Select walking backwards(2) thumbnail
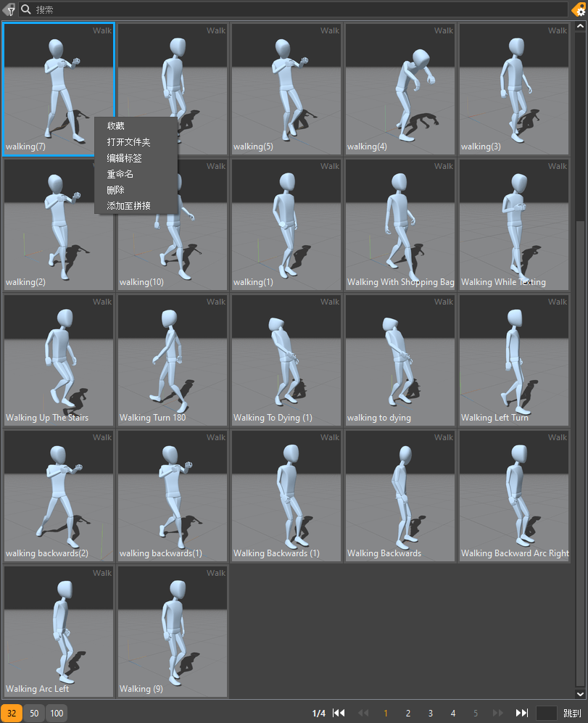This screenshot has width=588, height=723. (59, 496)
